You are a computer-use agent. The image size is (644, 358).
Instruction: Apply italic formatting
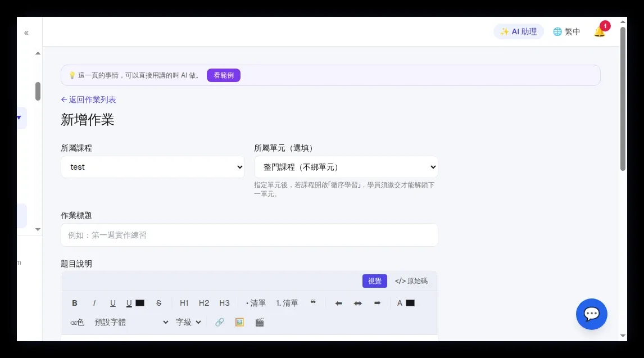coord(94,303)
